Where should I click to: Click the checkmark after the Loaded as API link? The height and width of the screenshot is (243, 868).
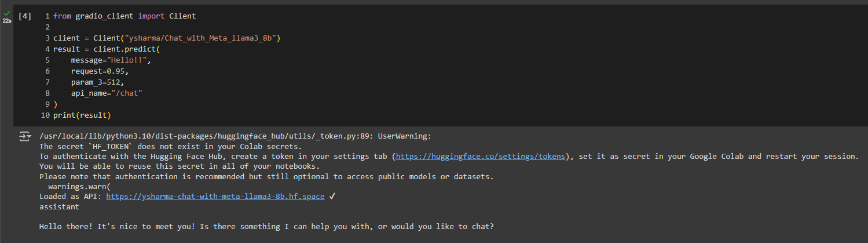click(332, 197)
